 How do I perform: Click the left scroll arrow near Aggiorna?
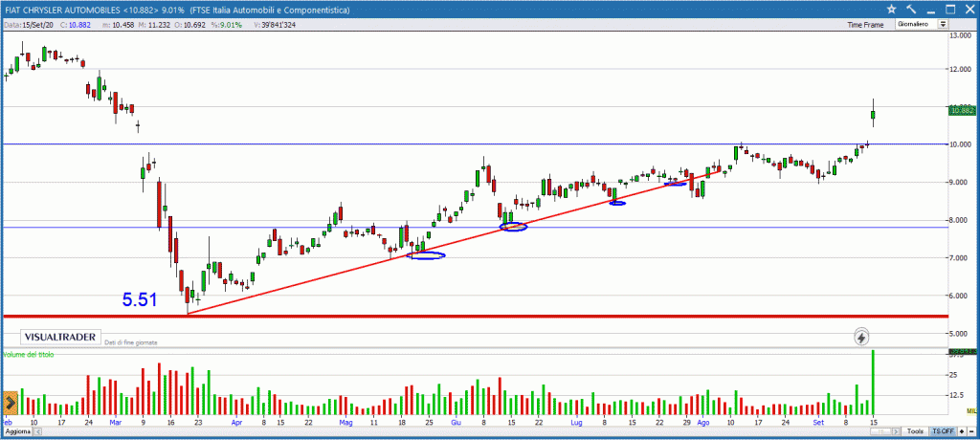pos(37,432)
